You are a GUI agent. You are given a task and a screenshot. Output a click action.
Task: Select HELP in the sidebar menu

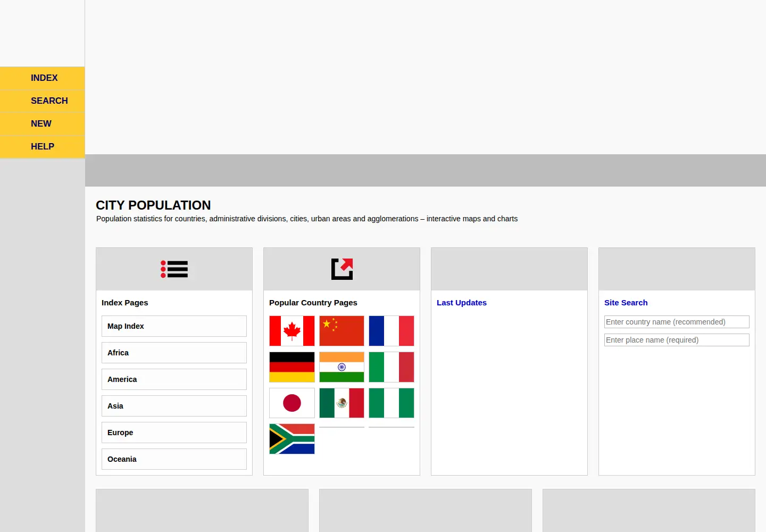pos(43,147)
